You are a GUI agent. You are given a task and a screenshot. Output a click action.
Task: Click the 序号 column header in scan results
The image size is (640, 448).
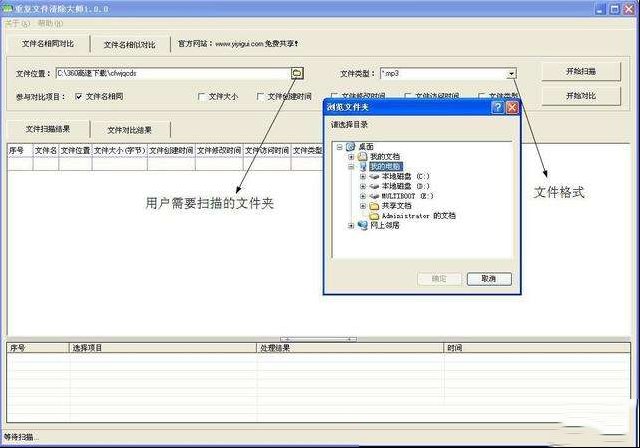tap(20, 151)
